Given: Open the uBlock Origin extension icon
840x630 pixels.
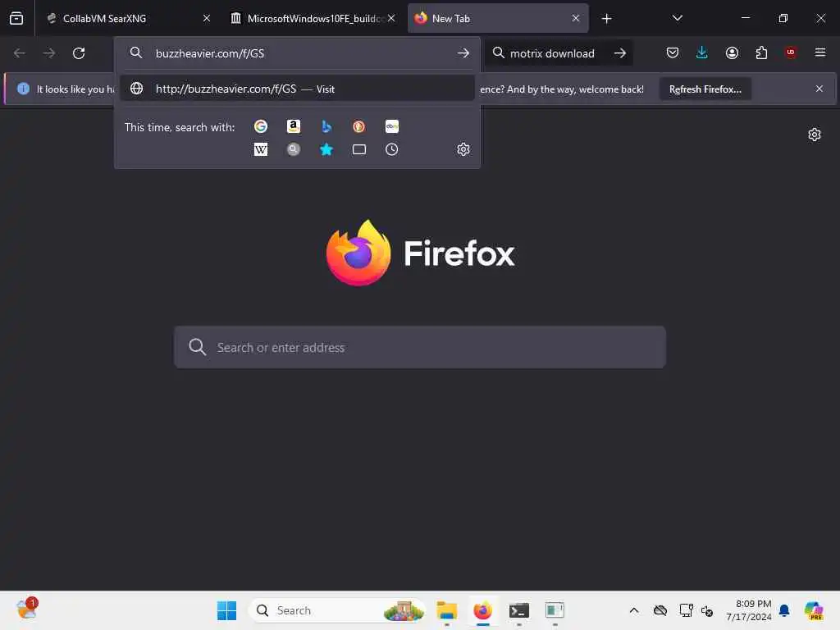Looking at the screenshot, I should click(x=790, y=52).
